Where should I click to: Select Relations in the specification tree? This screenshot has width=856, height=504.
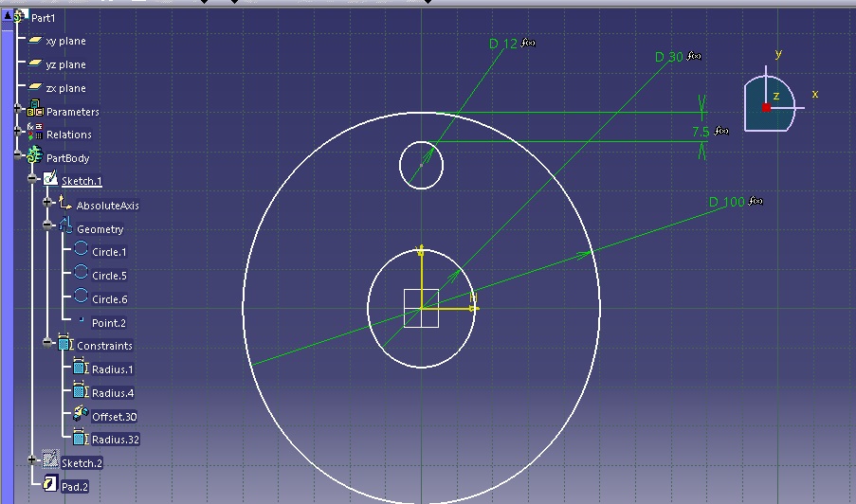tap(68, 135)
